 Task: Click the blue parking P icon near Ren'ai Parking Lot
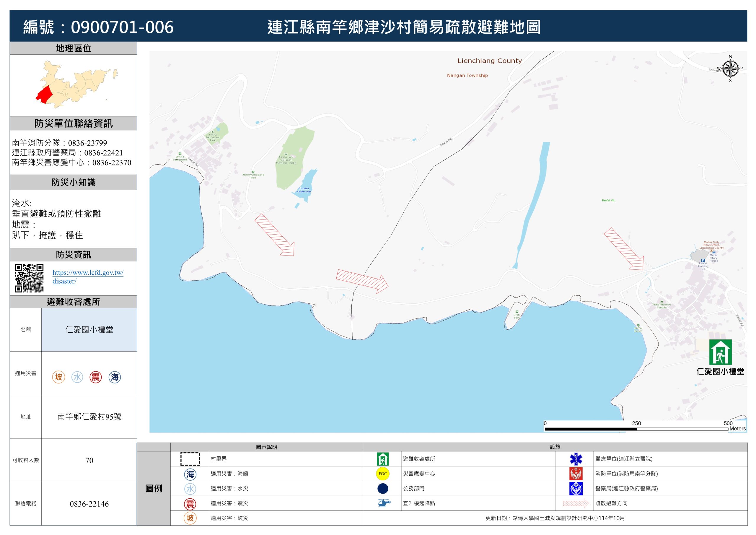point(703,260)
